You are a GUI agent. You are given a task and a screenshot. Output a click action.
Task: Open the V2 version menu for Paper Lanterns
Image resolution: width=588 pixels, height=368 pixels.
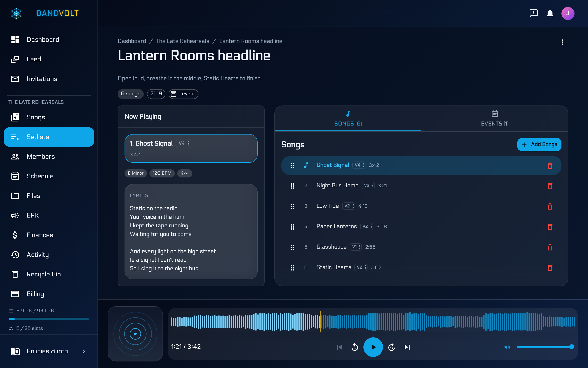(x=367, y=226)
